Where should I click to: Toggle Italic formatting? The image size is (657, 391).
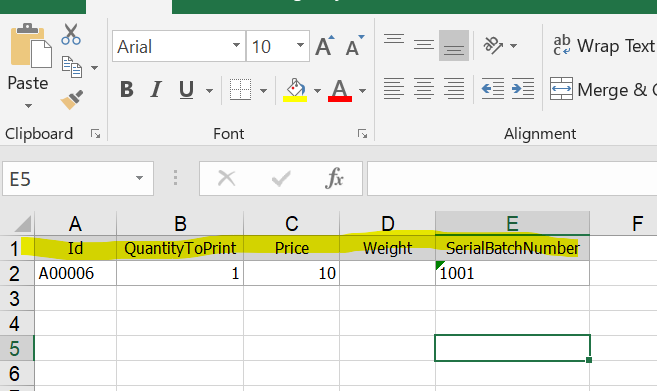pyautogui.click(x=156, y=89)
